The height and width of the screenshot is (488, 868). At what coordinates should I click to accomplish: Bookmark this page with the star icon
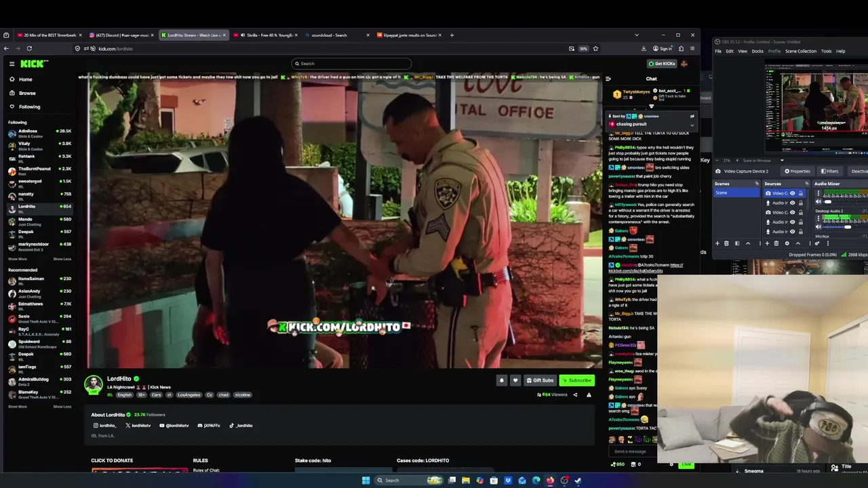595,48
